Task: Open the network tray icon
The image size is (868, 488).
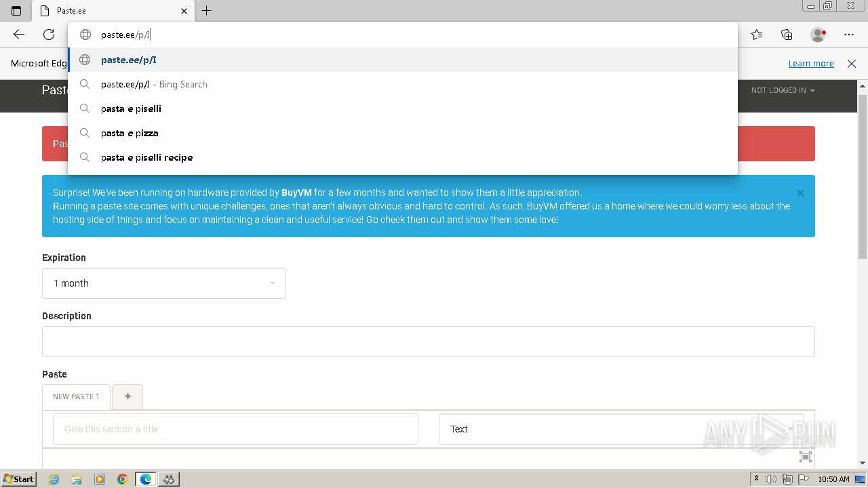Action: pyautogui.click(x=787, y=479)
